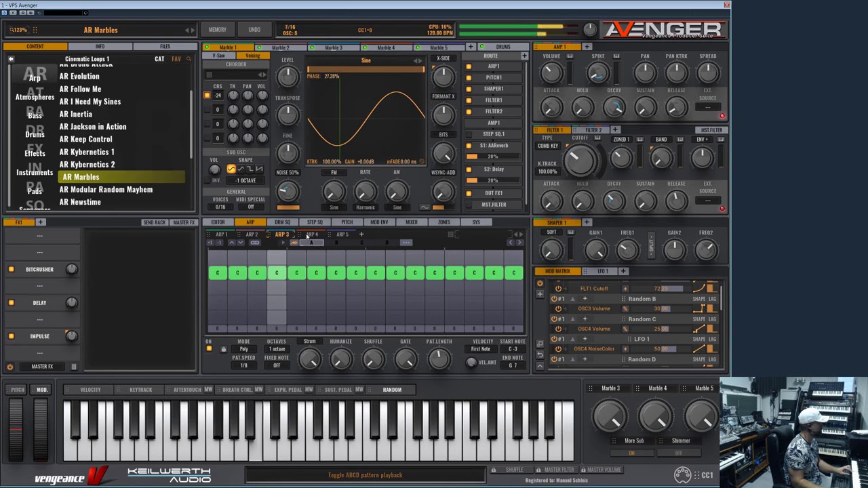
Task: Toggle the Bitcrusher effect on/off
Action: click(x=11, y=270)
